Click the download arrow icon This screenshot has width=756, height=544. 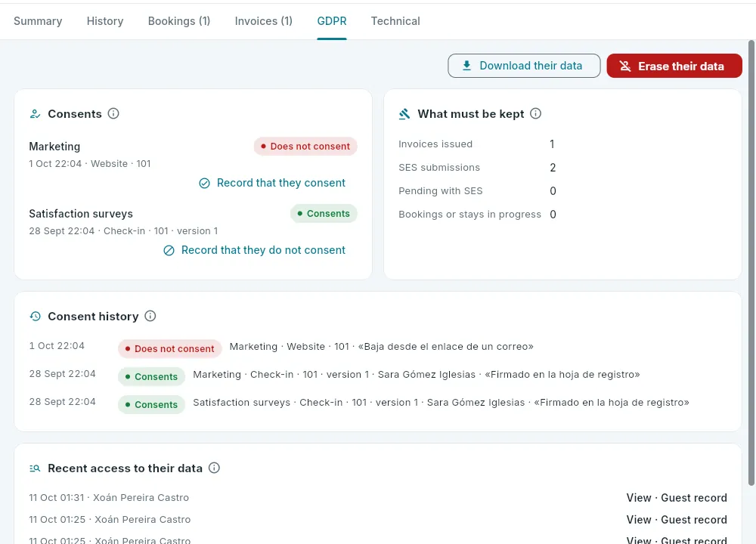coord(466,66)
